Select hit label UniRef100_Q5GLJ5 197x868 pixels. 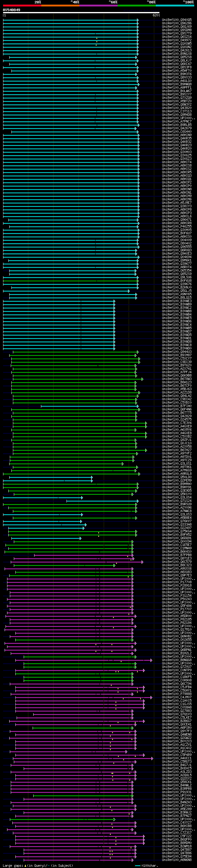click(177, 291)
